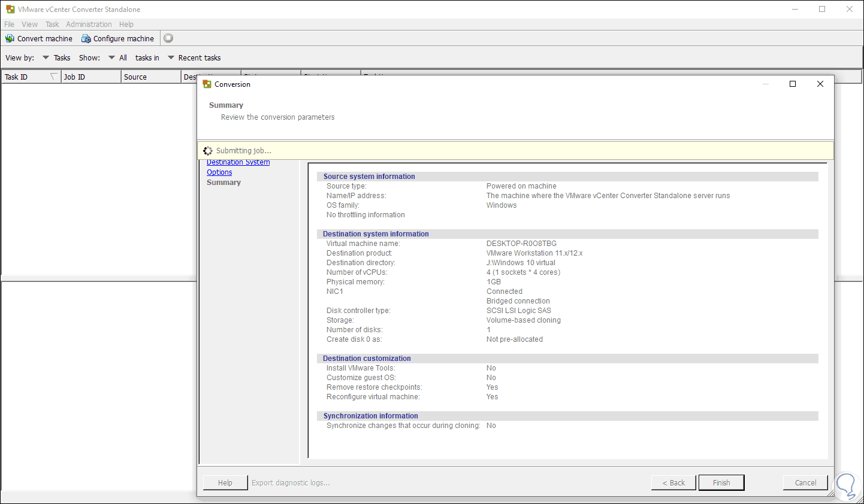864x504 pixels.
Task: Click the 'VMware Workstation 11.x/12.x' value
Action: point(534,253)
